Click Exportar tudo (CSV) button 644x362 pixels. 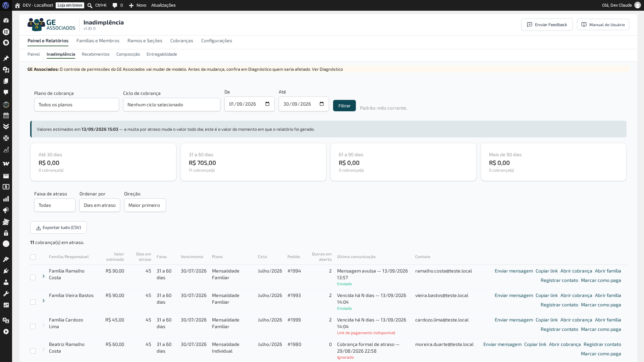point(58,228)
